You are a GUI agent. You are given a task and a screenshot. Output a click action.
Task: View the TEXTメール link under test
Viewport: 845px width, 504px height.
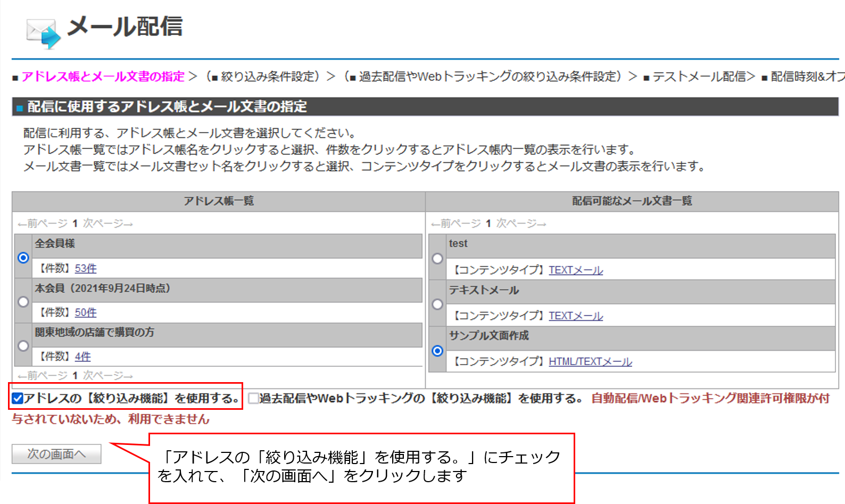[x=576, y=270]
